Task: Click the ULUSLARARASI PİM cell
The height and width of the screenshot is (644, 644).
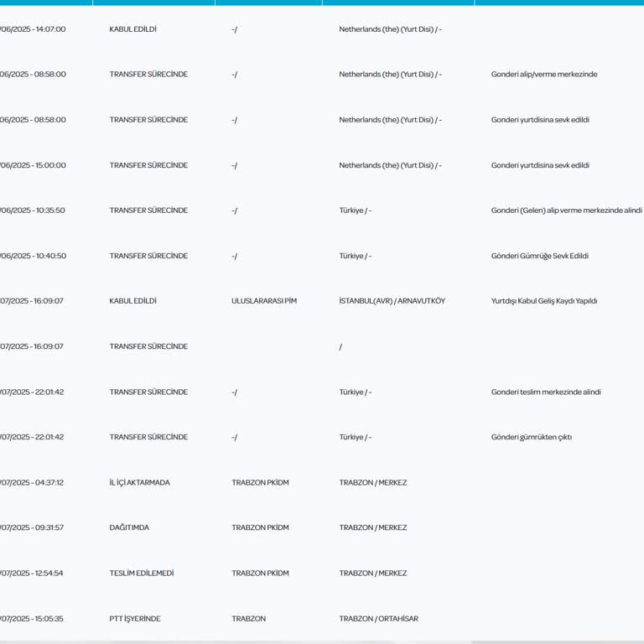Action: coord(263,301)
